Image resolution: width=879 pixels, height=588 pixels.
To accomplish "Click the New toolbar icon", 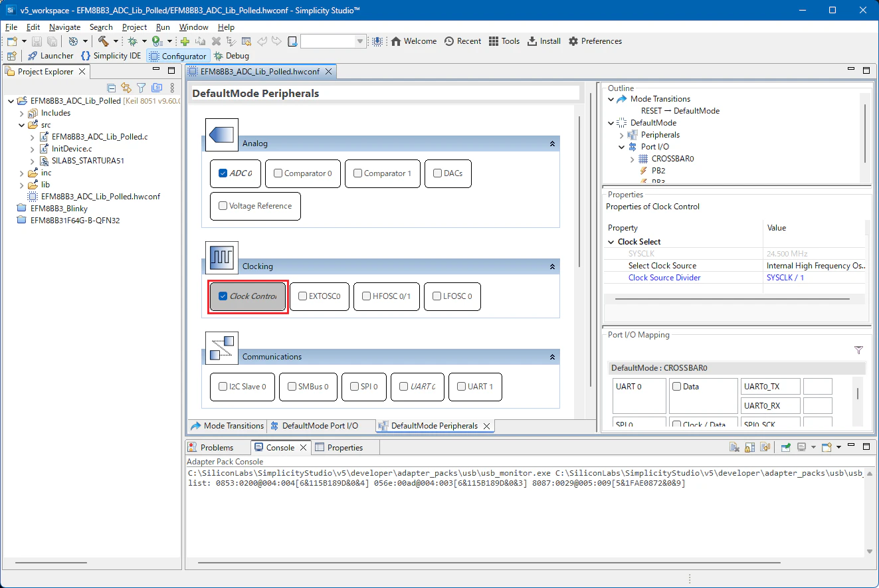I will coord(11,41).
